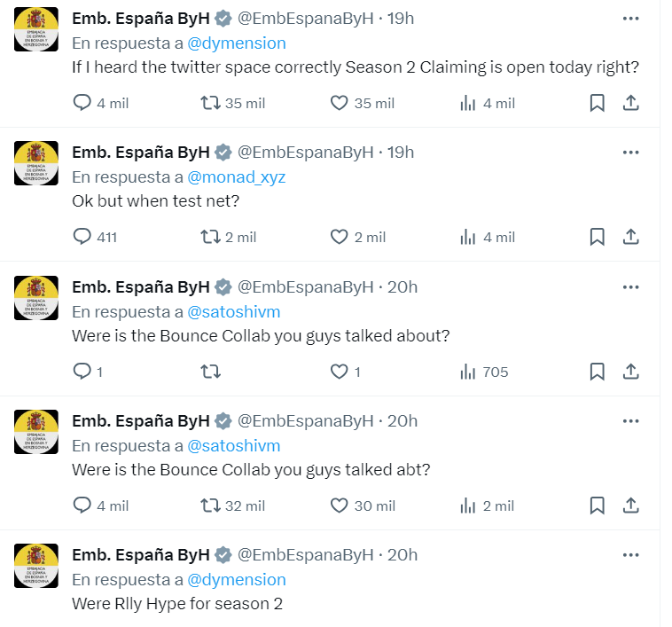Open the @monad_xyz mention link
Screen dimensions: 672x627
(237, 177)
